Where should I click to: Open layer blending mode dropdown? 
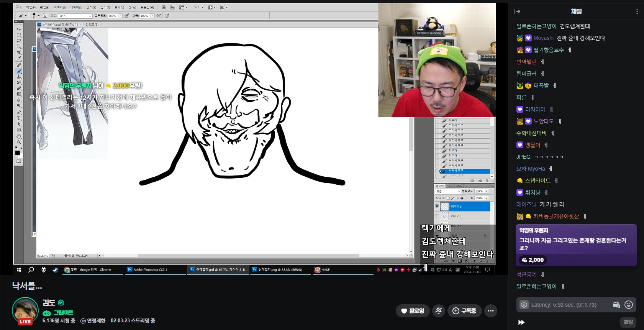448,191
